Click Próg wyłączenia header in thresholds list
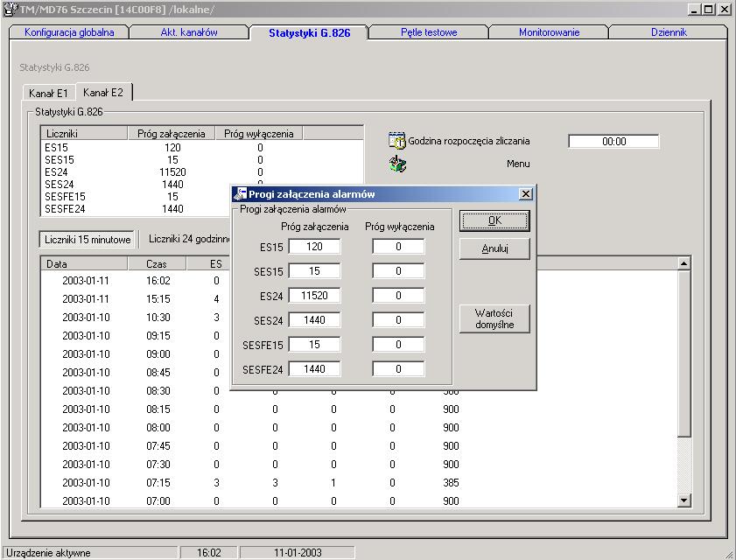This screenshot has height=560, width=736. click(259, 133)
